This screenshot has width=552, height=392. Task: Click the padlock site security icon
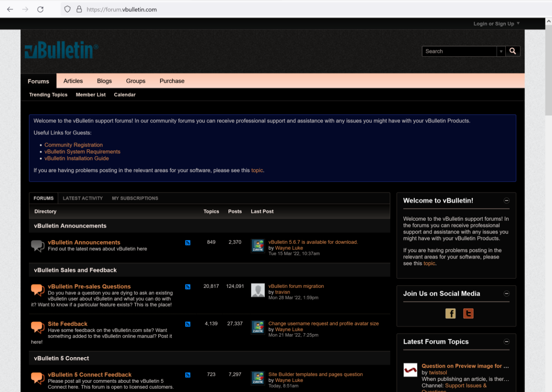point(79,9)
